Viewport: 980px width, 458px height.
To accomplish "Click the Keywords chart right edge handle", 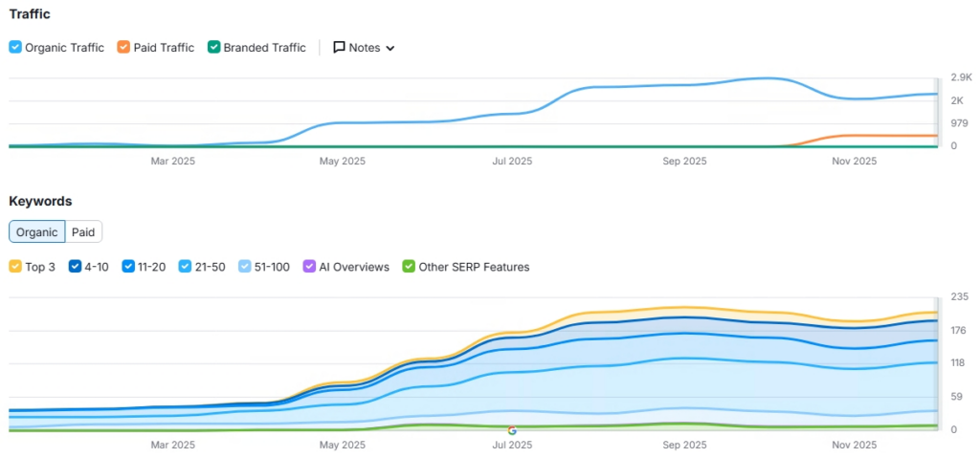I will (937, 363).
